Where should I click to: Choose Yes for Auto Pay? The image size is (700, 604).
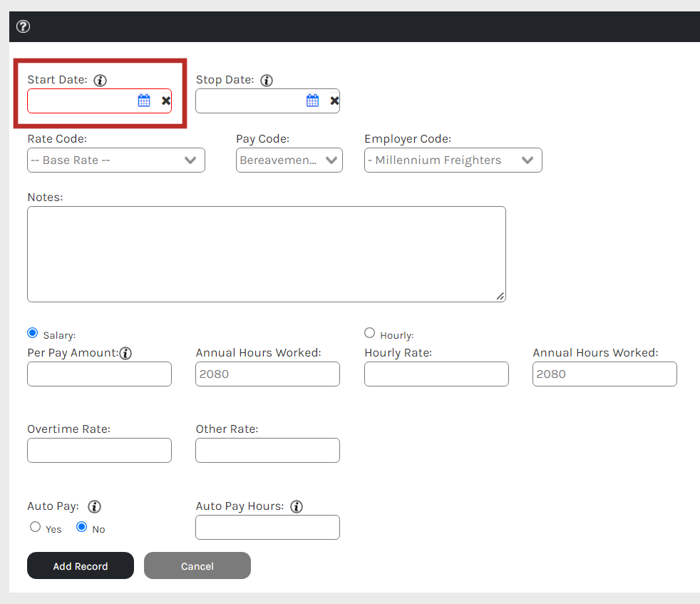35,527
